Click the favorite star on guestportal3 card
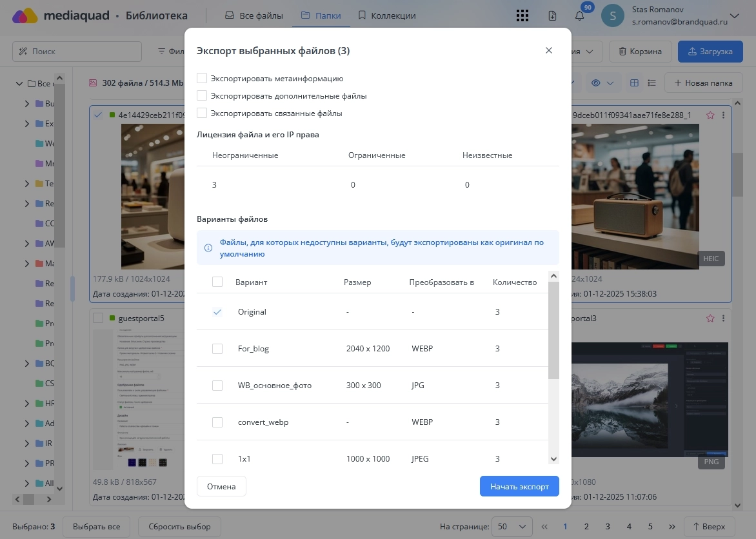This screenshot has width=756, height=539. [x=710, y=318]
